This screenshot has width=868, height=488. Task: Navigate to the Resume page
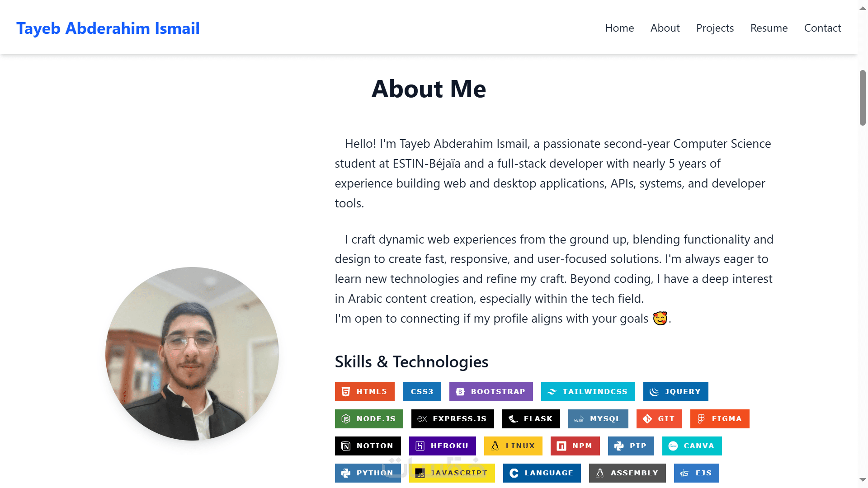pyautogui.click(x=769, y=28)
